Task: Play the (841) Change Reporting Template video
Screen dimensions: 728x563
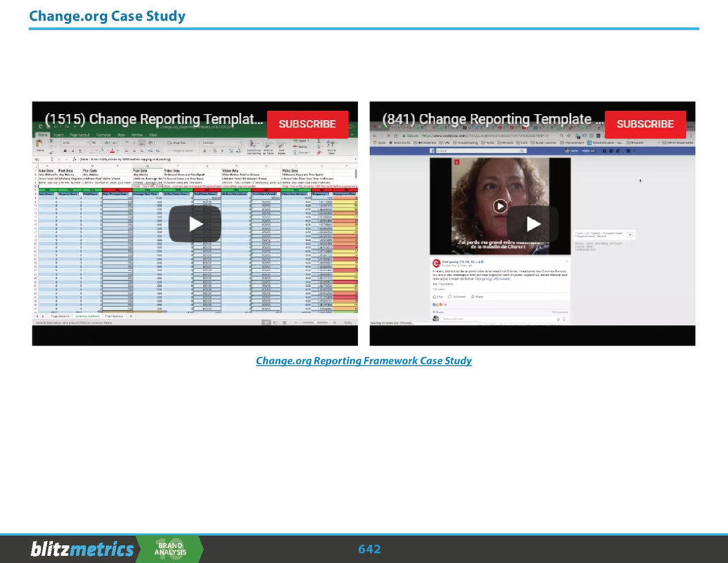Action: coord(532,224)
